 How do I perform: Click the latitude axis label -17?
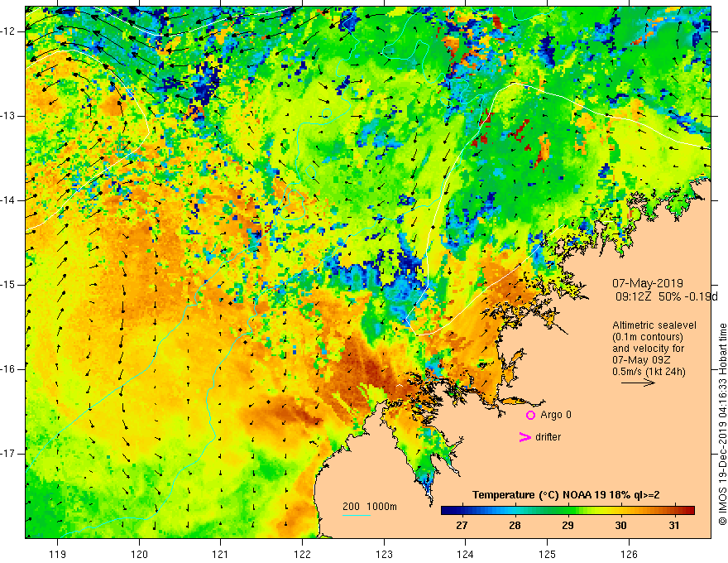(x=9, y=454)
